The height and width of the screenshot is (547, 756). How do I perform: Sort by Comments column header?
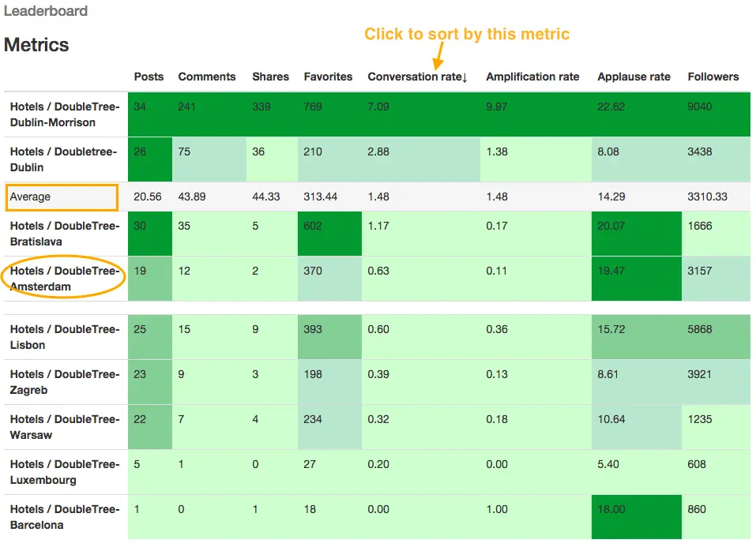point(206,77)
